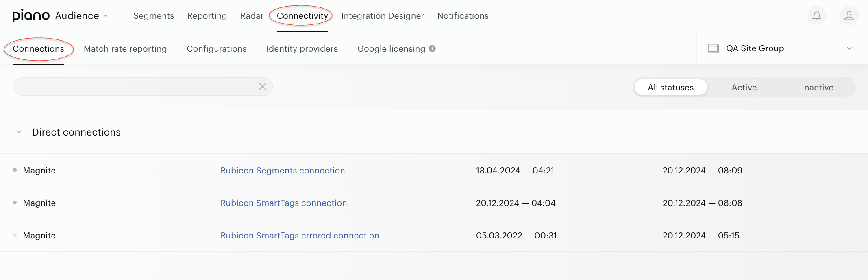This screenshot has height=280, width=868.
Task: Switch to Match rate reporting tab
Action: point(125,49)
